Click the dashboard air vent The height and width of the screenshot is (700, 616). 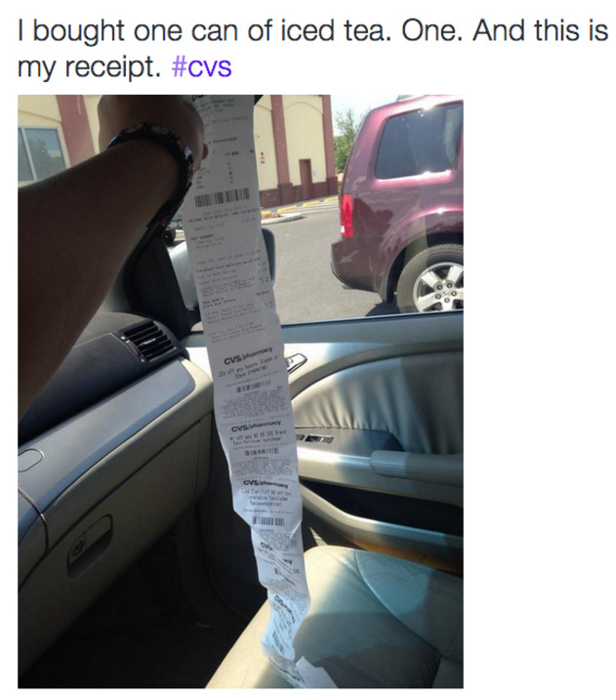coord(149,341)
